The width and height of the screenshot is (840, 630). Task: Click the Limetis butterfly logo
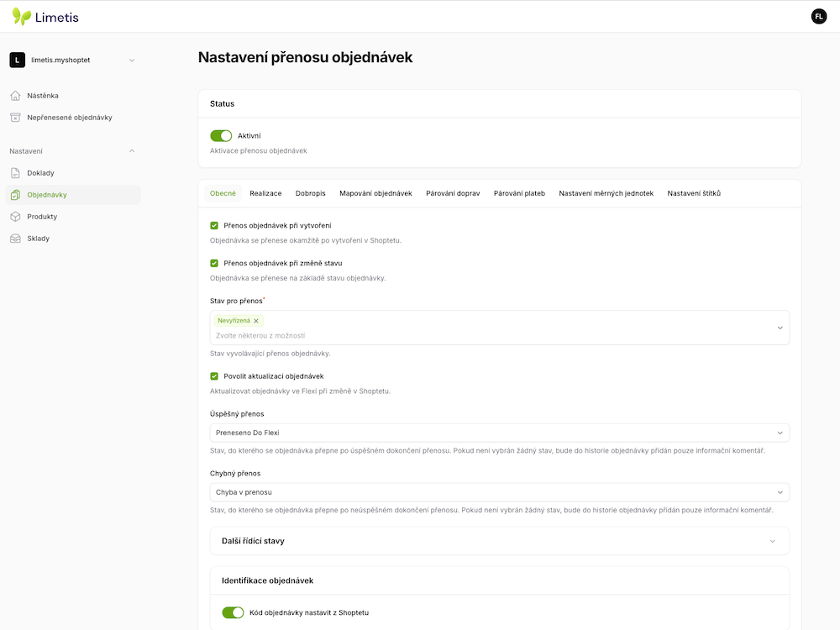click(x=22, y=17)
